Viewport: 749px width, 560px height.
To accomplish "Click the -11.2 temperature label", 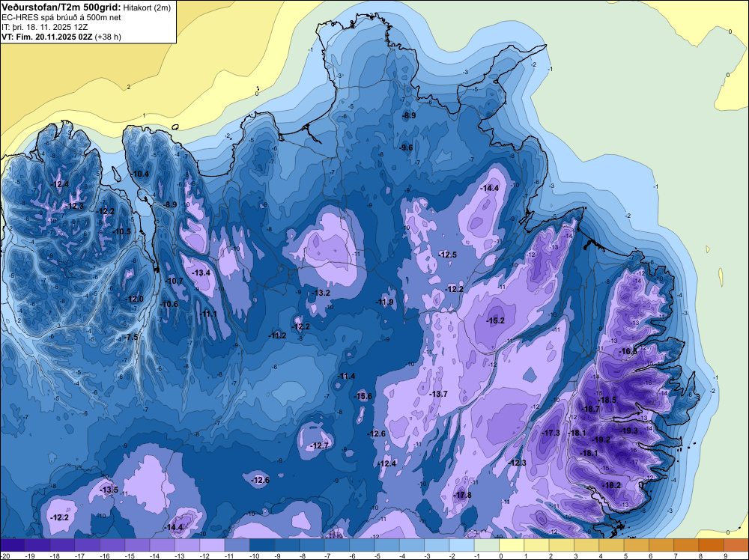I will click(278, 335).
